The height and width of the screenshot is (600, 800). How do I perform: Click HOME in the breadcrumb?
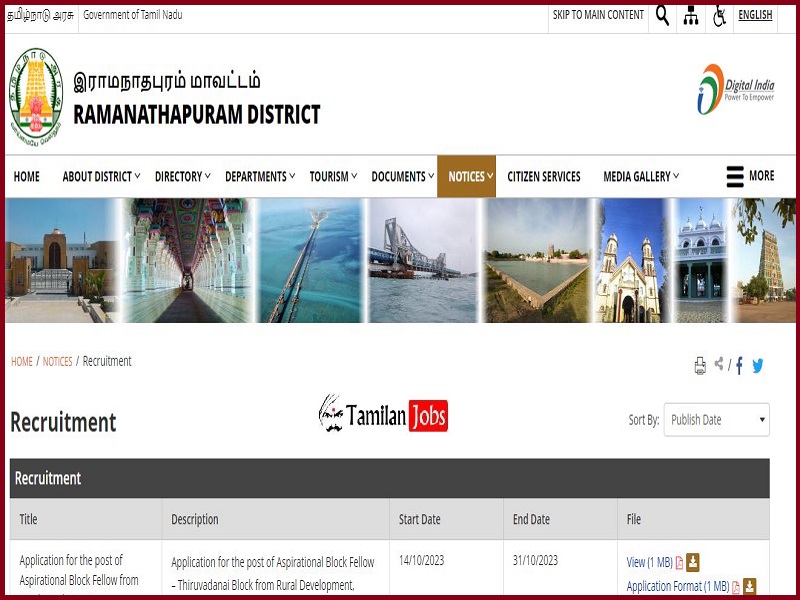tap(22, 362)
